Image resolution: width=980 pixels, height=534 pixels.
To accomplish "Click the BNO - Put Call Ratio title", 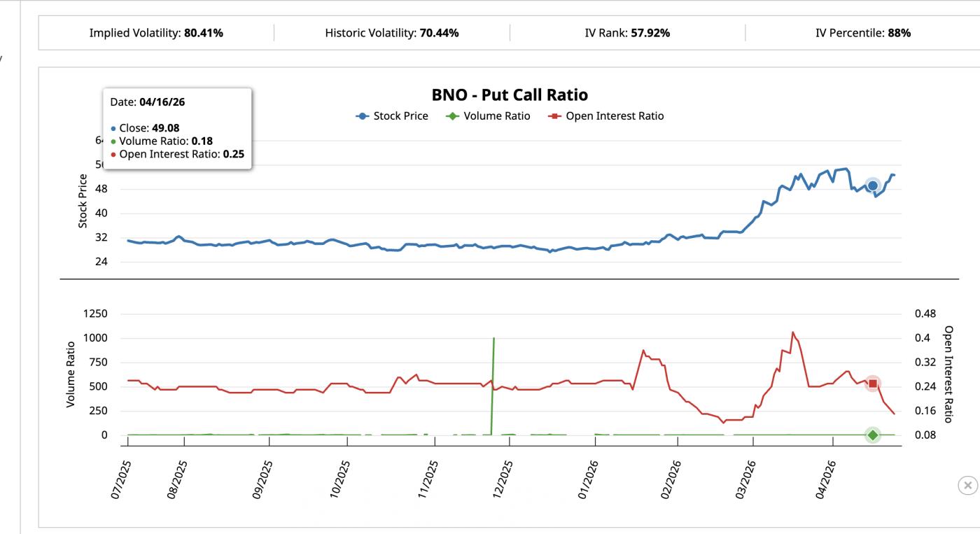I will tap(510, 94).
